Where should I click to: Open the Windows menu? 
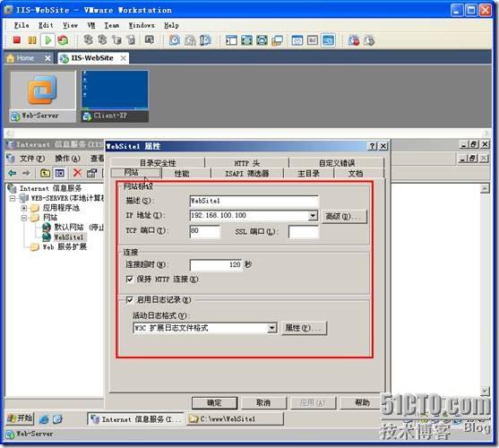coord(142,25)
